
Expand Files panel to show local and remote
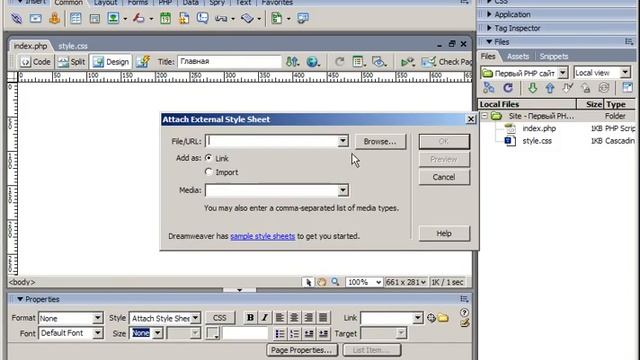[x=627, y=87]
